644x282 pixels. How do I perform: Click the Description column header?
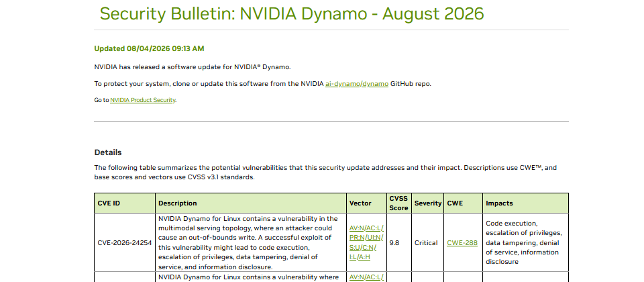pyautogui.click(x=251, y=203)
